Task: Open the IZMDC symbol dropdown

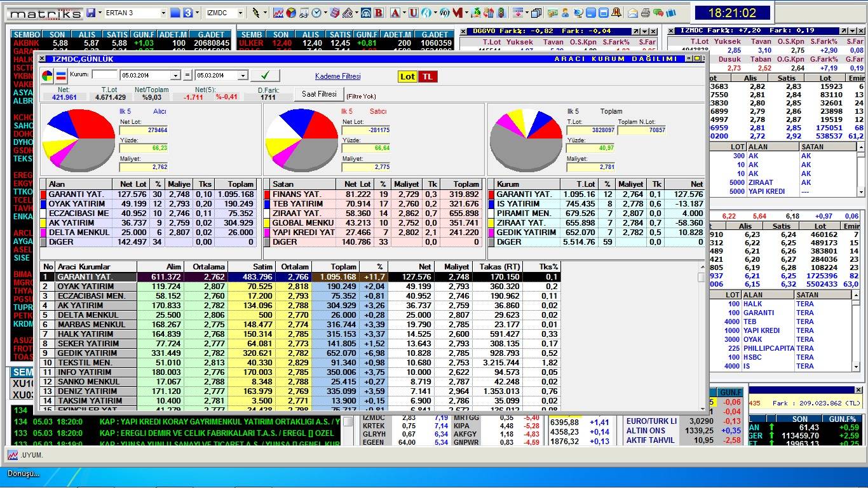Action: 240,13
